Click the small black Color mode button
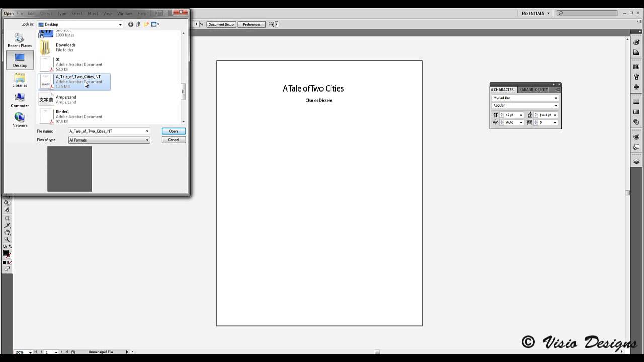644x362 pixels. coord(4,262)
